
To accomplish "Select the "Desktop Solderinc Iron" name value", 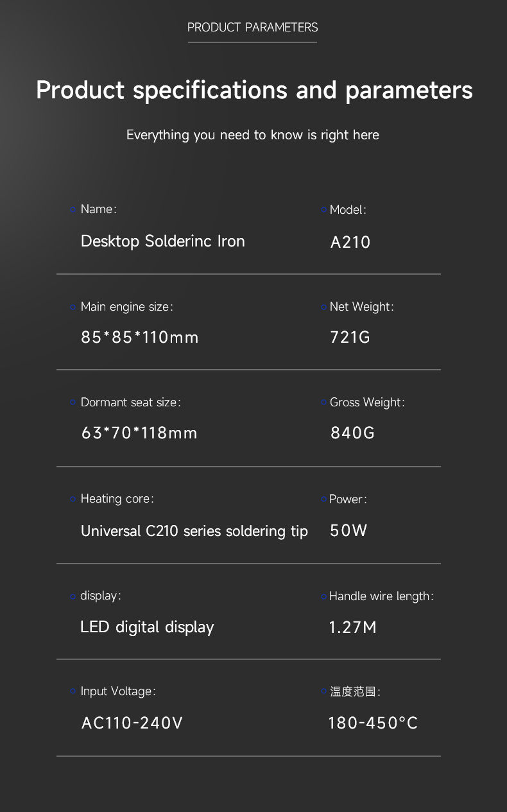I will point(163,241).
